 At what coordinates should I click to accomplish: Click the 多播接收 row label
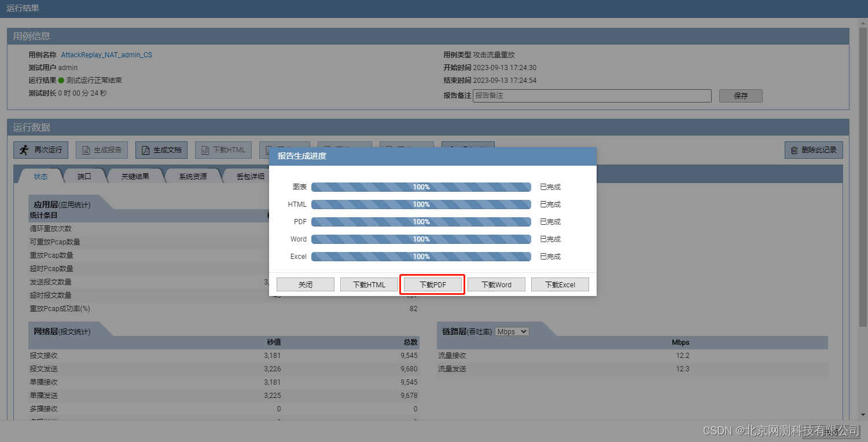[44, 409]
